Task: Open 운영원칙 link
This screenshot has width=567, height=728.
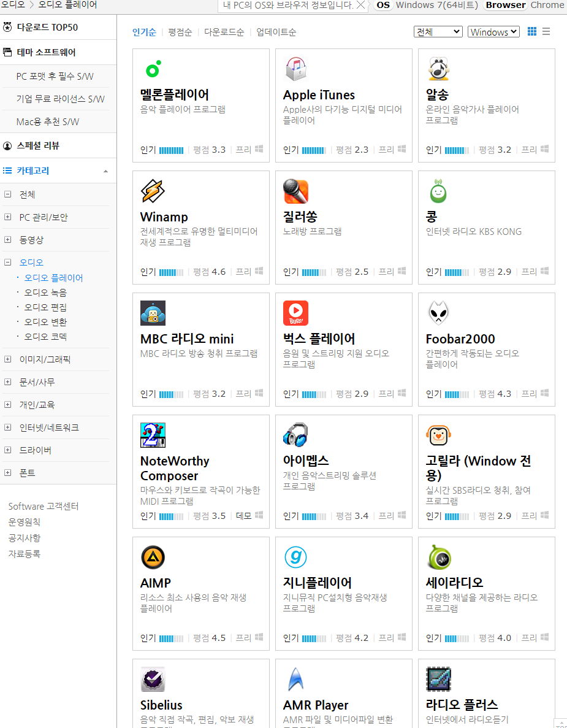Action: (x=24, y=522)
